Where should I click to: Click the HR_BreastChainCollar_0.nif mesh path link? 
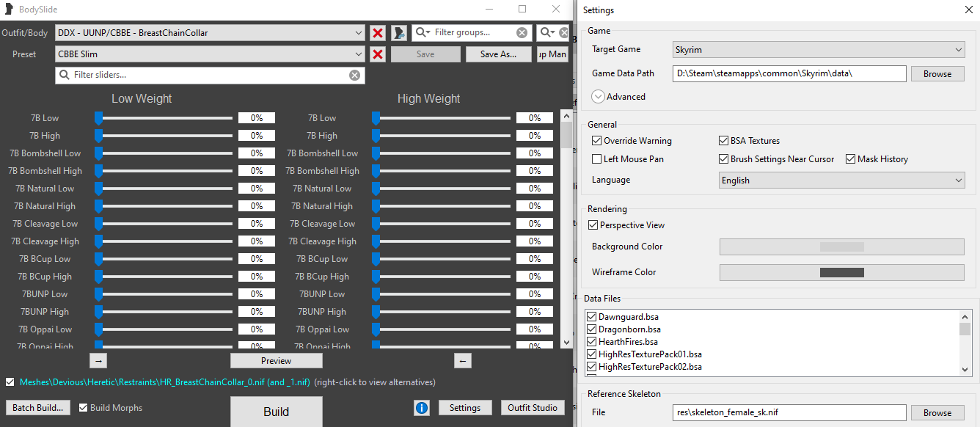click(x=164, y=382)
